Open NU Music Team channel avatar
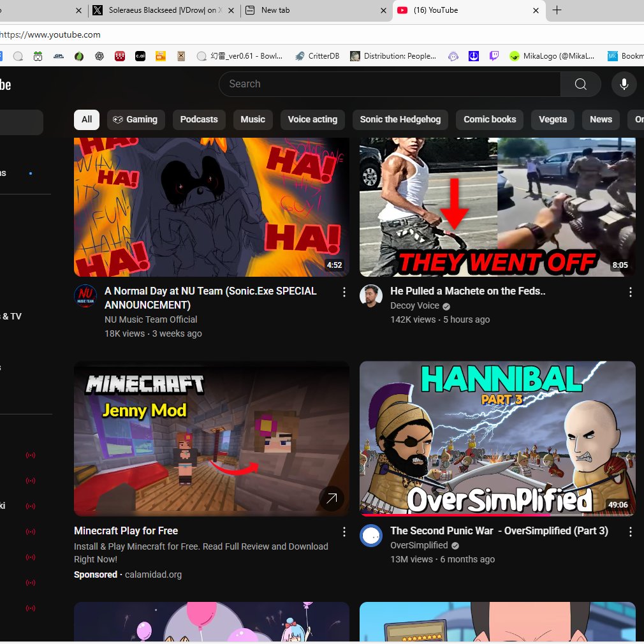Viewport: 644px width, 644px height. (85, 296)
